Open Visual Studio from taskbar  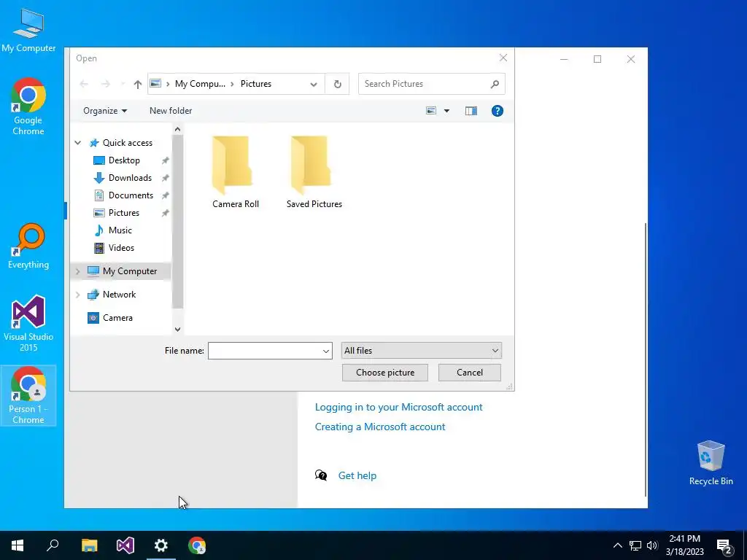coord(125,545)
